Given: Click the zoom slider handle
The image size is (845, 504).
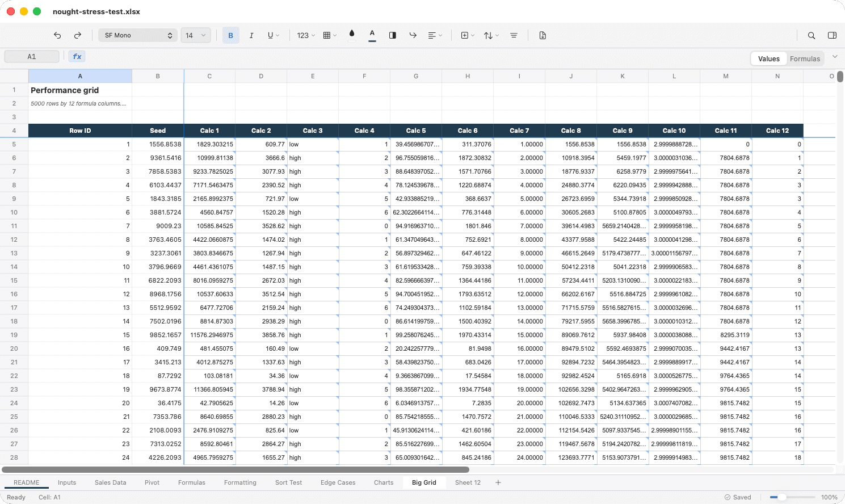Looking at the screenshot, I should coord(782,497).
